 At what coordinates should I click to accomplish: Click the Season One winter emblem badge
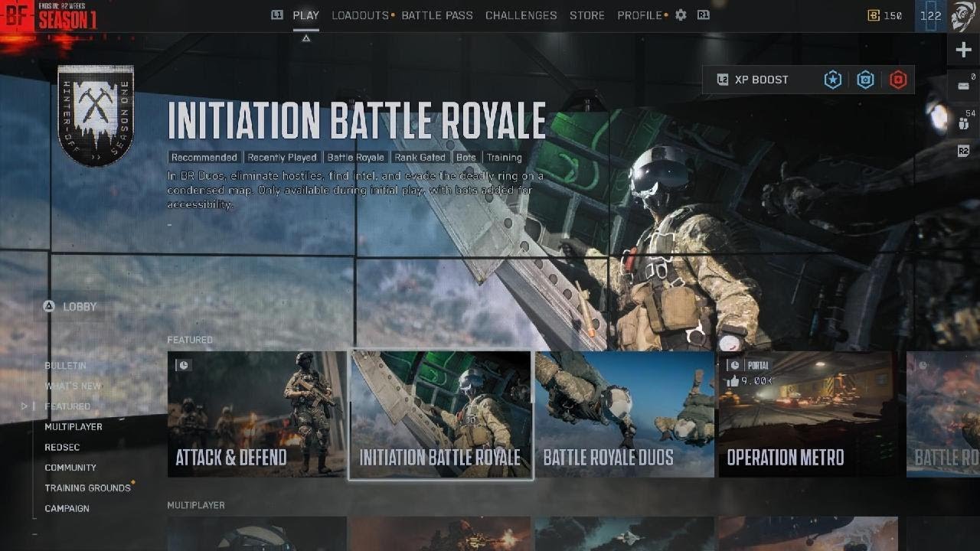(x=96, y=115)
